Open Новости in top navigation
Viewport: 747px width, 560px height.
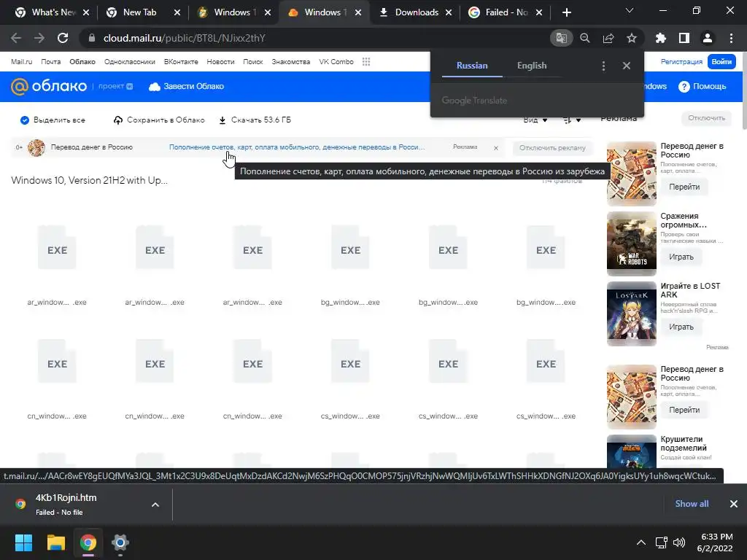click(x=220, y=61)
